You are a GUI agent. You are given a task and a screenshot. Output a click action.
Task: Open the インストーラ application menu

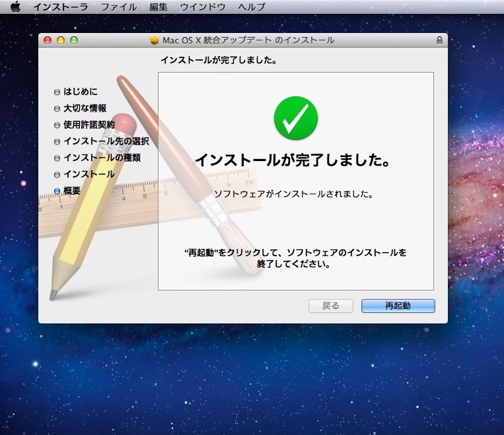pyautogui.click(x=60, y=7)
